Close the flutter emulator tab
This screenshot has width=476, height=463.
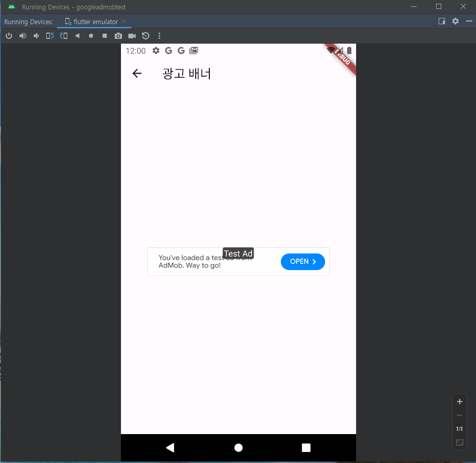coord(124,22)
